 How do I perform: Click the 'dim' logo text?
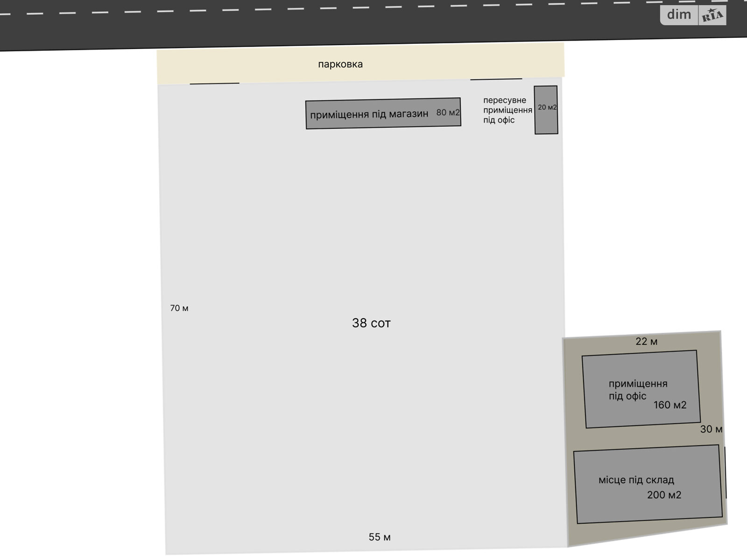click(679, 15)
